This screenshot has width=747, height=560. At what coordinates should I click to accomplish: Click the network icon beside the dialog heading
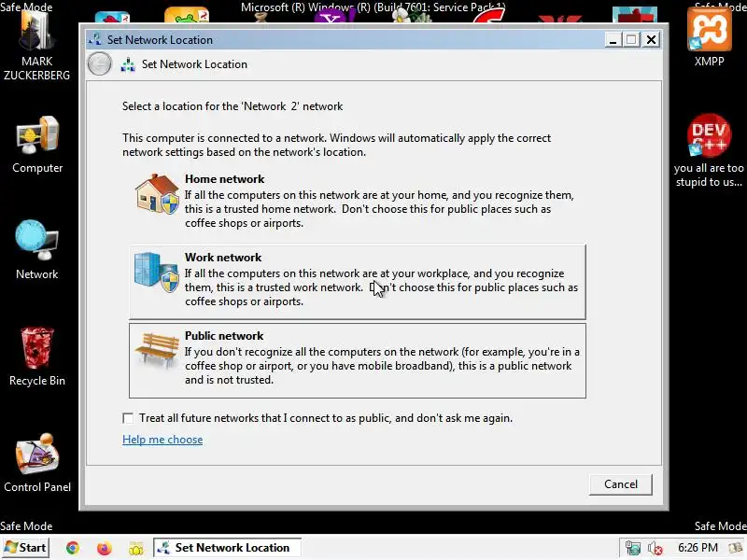pyautogui.click(x=128, y=64)
